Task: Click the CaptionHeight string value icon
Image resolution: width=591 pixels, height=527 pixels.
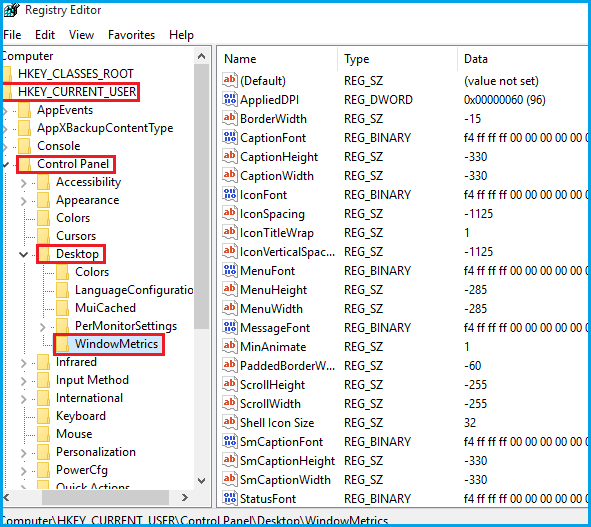Action: [x=230, y=156]
